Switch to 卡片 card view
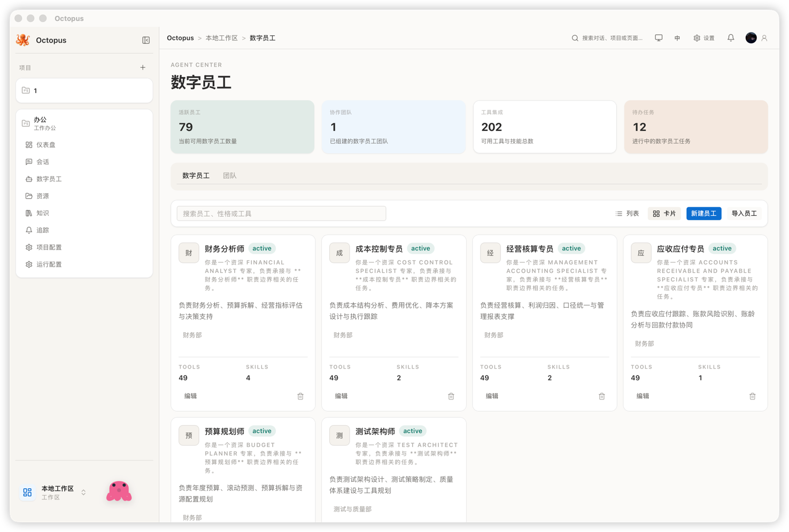Screen dimensions: 789x532 pyautogui.click(x=664, y=214)
